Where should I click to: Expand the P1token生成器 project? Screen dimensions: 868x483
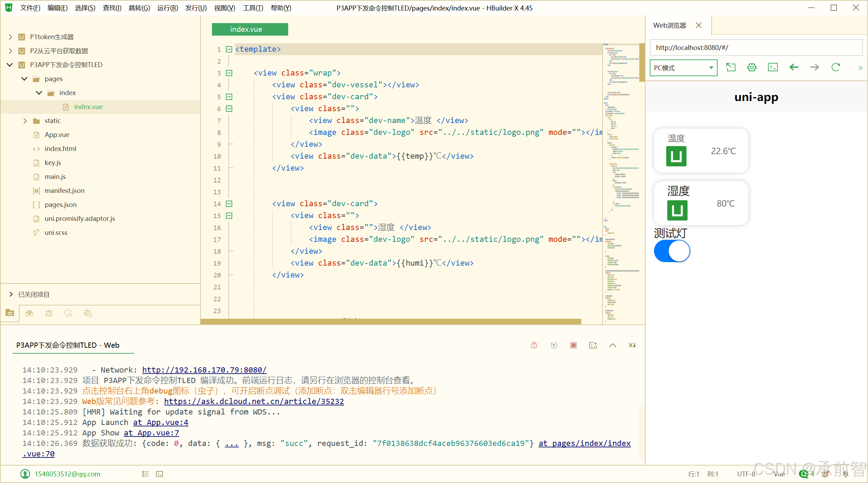10,37
